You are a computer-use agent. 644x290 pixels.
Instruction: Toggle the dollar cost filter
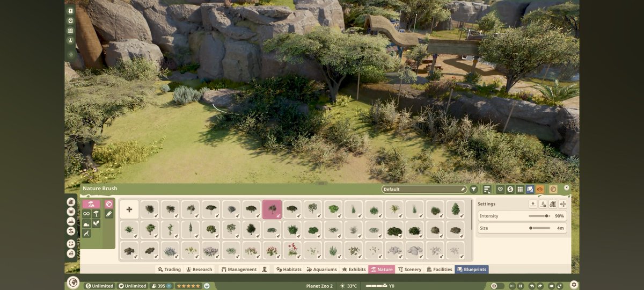(510, 189)
